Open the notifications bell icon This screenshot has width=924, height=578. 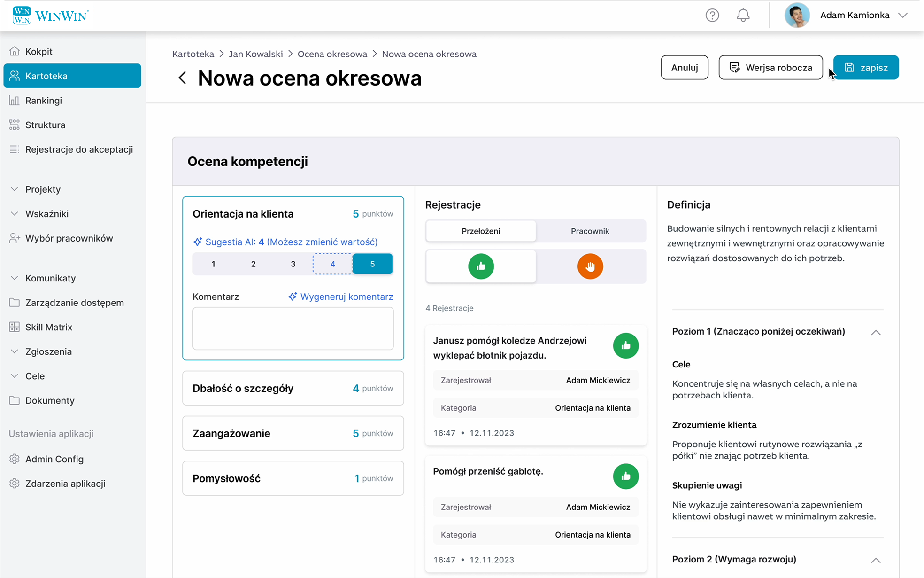743,16
